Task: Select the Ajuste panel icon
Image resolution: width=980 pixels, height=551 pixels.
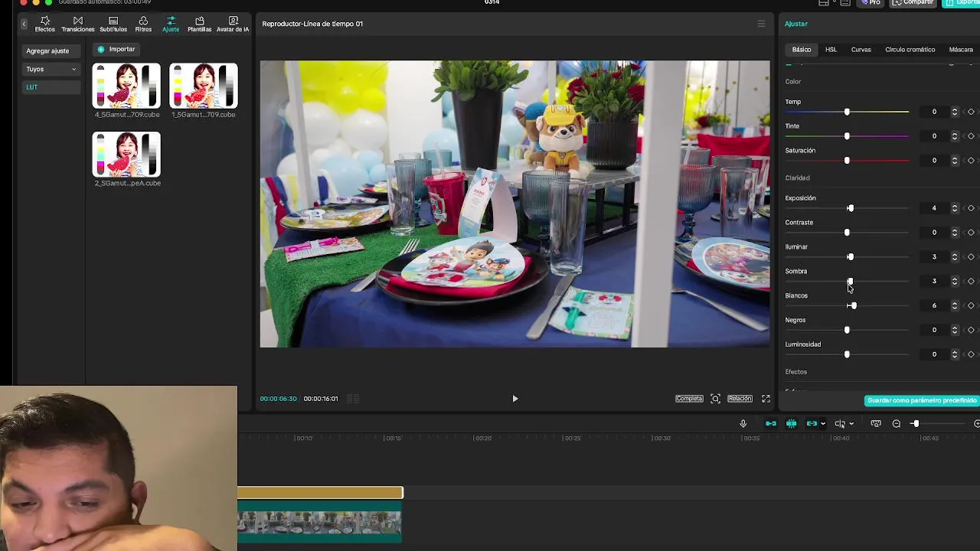Action: (x=171, y=24)
